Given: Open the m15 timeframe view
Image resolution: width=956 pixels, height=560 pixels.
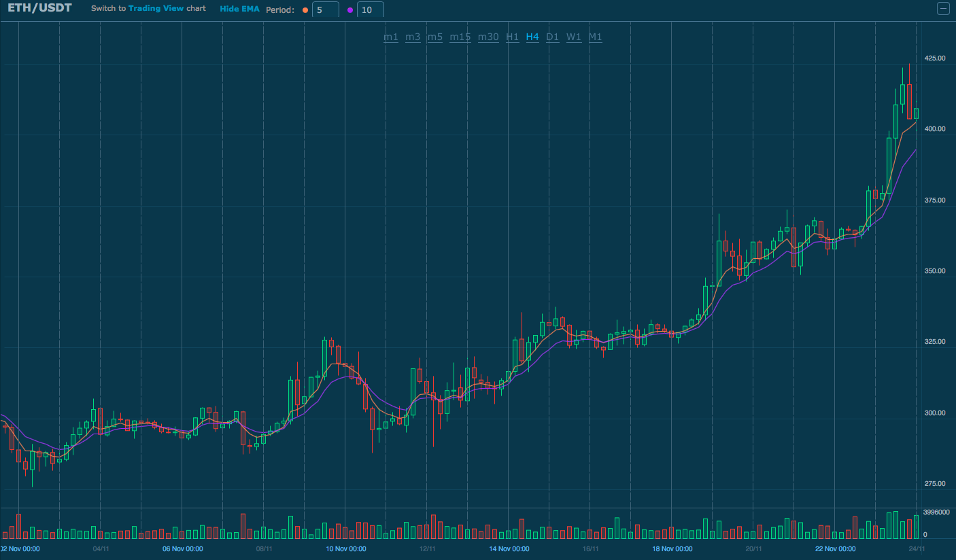Looking at the screenshot, I should tap(460, 37).
